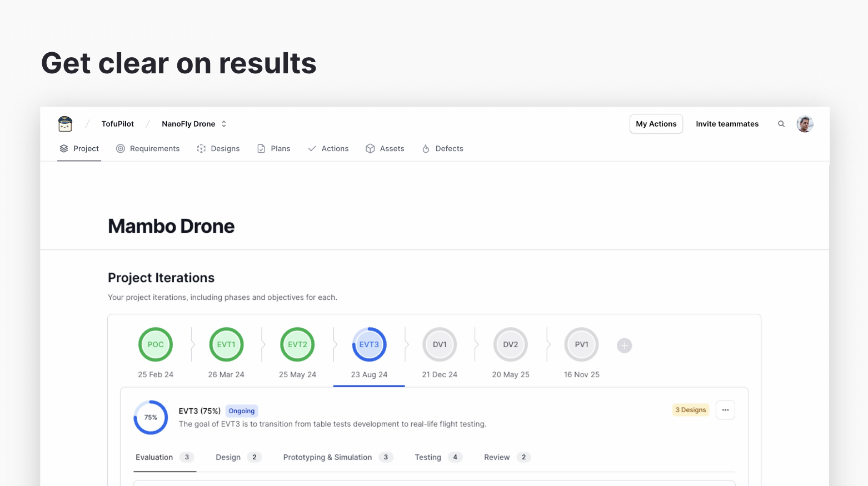Viewport: 868px width, 486px height.
Task: Click the Requirements target icon
Action: (121, 148)
